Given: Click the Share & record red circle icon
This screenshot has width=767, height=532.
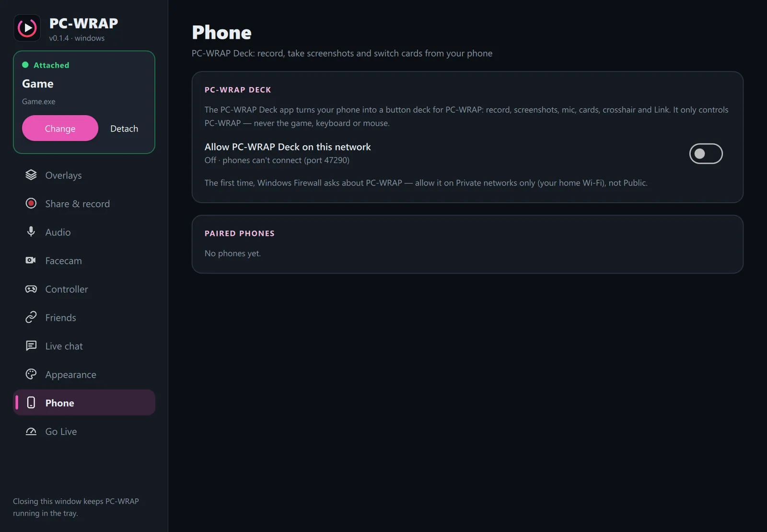Looking at the screenshot, I should 31,204.
